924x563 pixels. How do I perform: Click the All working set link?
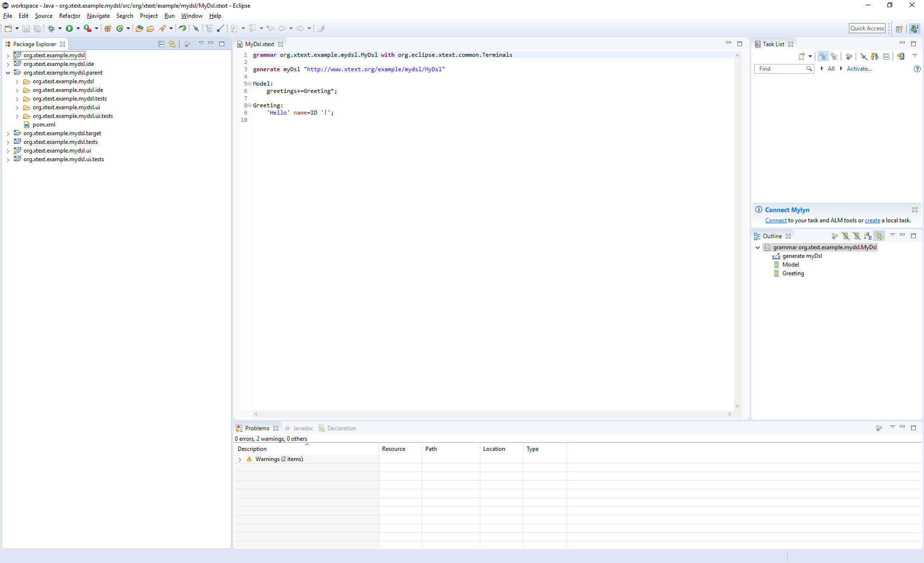(831, 69)
